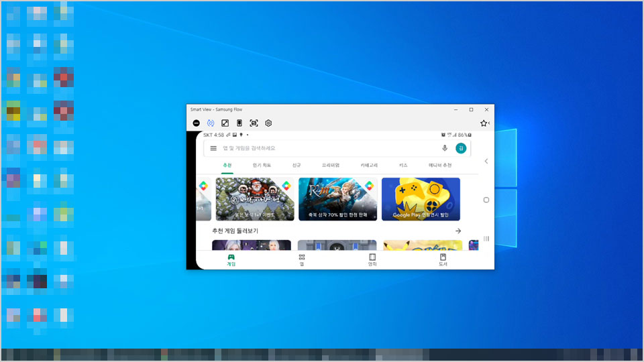Click the 추천 게임 둘러보기 heading
This screenshot has width=644, height=362.
tap(235, 231)
